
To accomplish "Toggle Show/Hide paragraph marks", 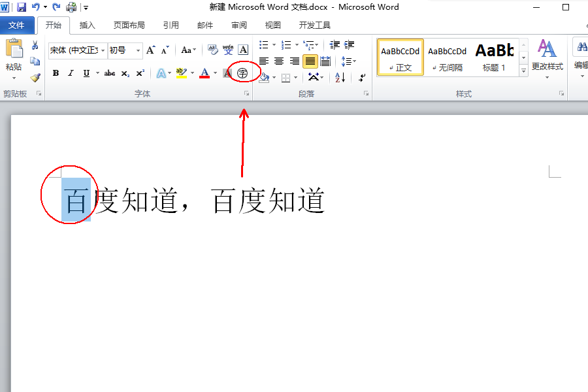I will (x=362, y=77).
